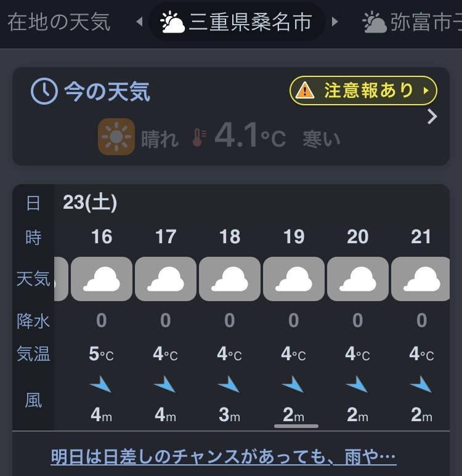Expand current weather details via right chevron
This screenshot has width=462, height=476.
(x=432, y=117)
